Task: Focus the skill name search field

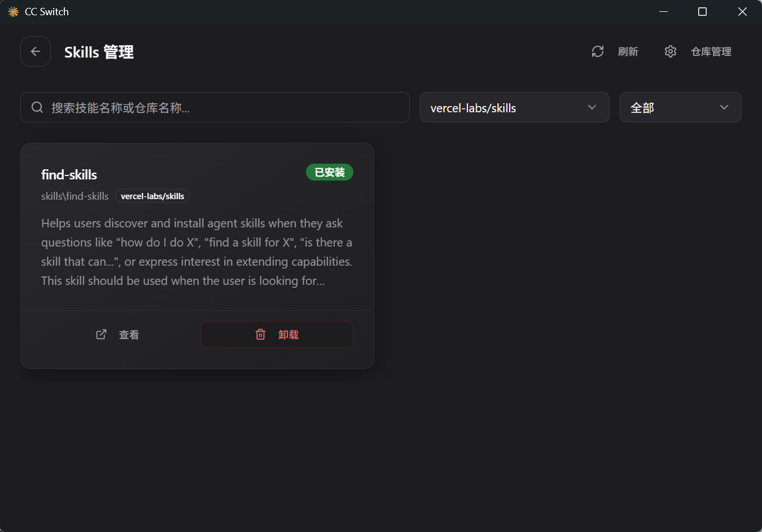Action: click(x=226, y=107)
